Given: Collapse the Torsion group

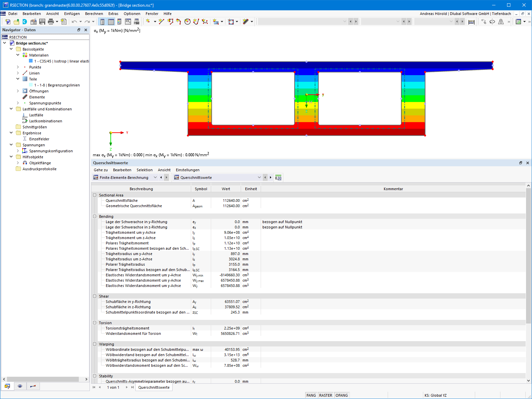Looking at the screenshot, I should pos(95,323).
